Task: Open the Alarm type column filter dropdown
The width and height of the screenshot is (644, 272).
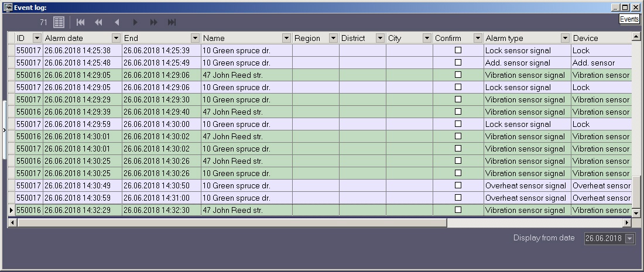Action: click(x=565, y=38)
